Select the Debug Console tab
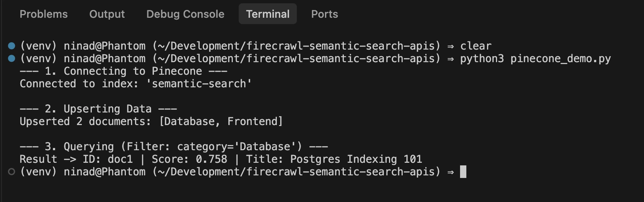The image size is (644, 202). 185,14
